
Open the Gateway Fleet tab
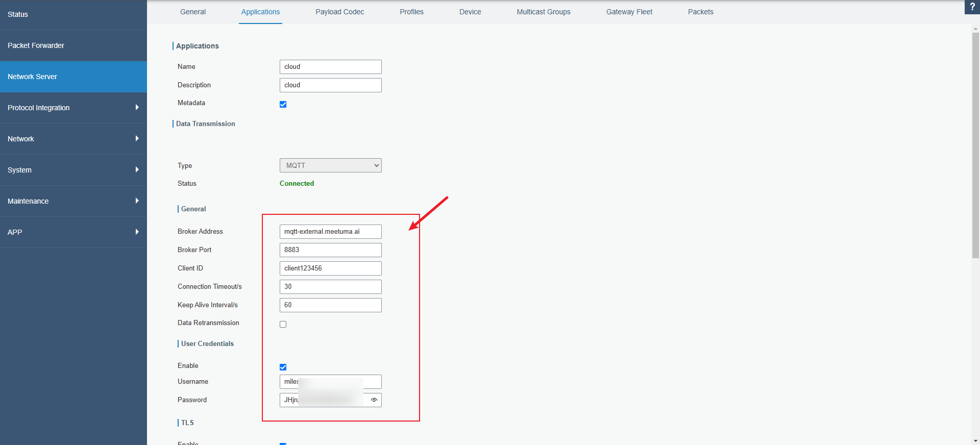coord(629,12)
